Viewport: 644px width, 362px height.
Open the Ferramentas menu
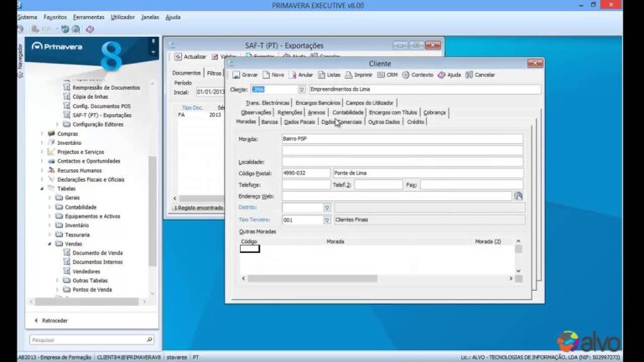[x=89, y=18]
